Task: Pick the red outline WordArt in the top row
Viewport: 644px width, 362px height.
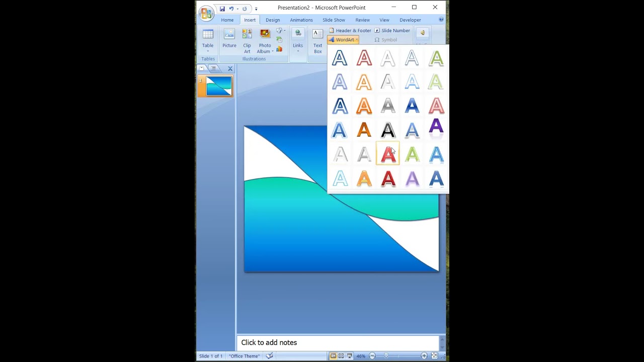Action: pos(364,58)
